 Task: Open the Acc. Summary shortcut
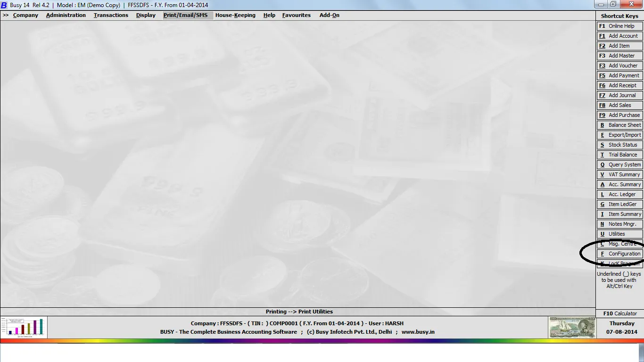(x=619, y=184)
